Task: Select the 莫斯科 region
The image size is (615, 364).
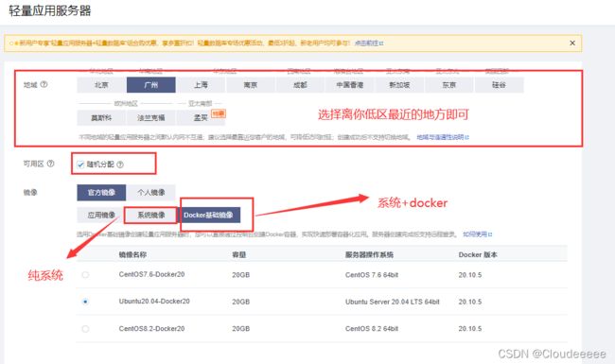Action: 101,117
